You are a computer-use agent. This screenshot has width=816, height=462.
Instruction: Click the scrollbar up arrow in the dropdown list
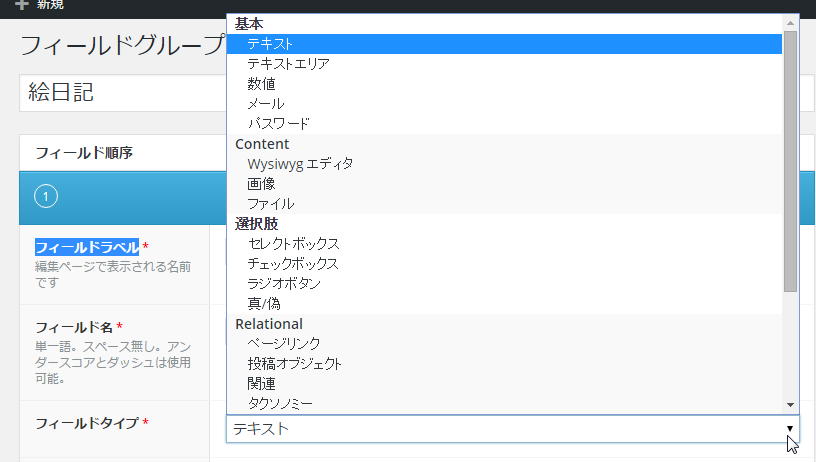click(x=790, y=22)
